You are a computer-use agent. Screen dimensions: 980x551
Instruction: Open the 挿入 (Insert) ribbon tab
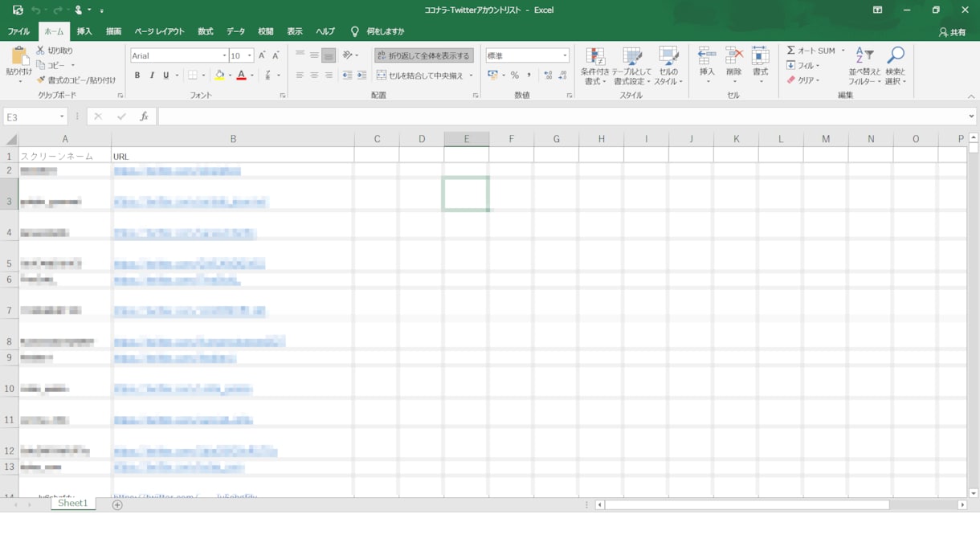tap(84, 31)
